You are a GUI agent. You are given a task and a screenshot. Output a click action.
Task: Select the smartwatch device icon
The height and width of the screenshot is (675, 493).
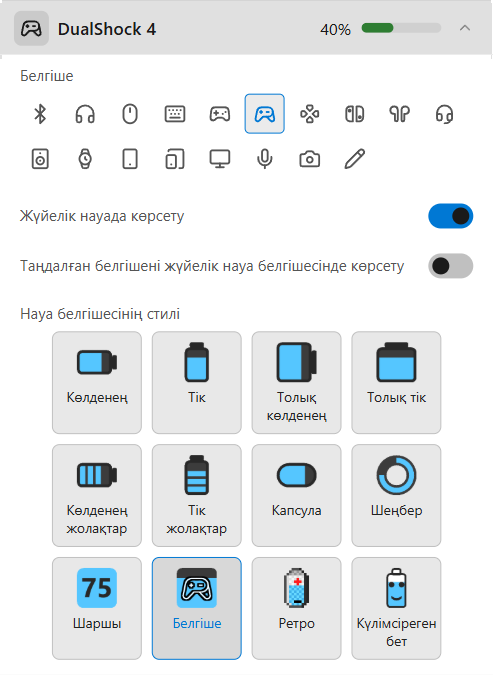point(85,159)
